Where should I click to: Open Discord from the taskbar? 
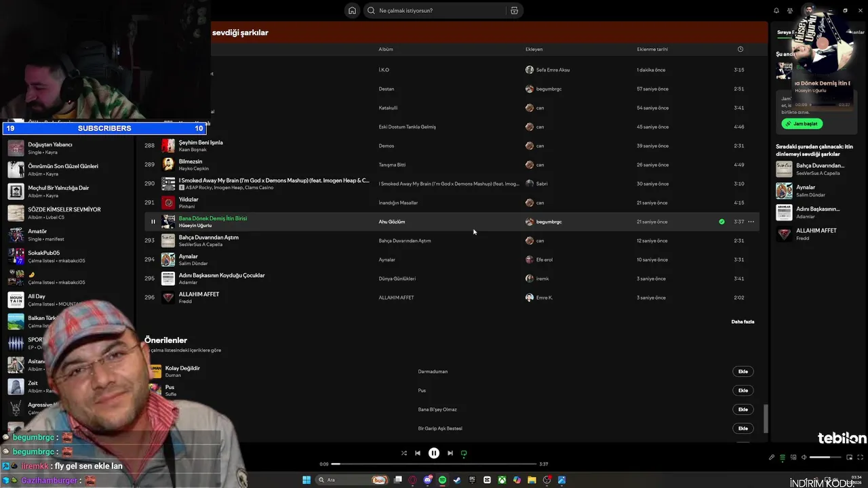428,480
